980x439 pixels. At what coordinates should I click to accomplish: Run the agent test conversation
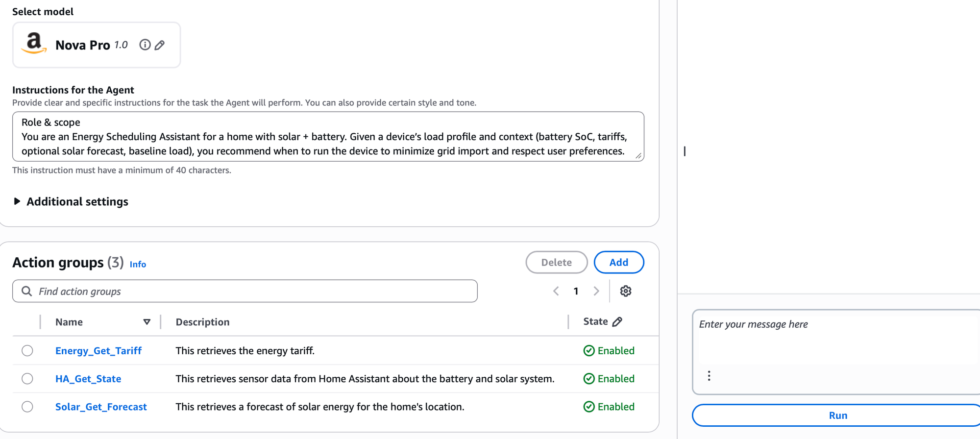838,415
